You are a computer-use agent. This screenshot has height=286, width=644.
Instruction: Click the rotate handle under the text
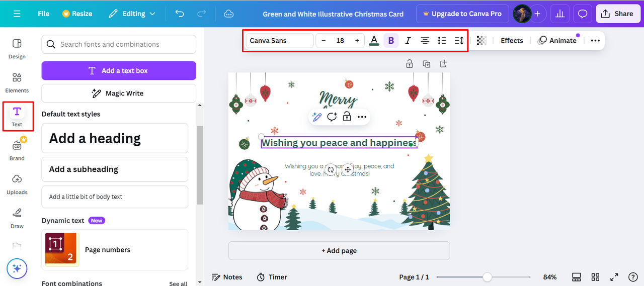pyautogui.click(x=331, y=170)
